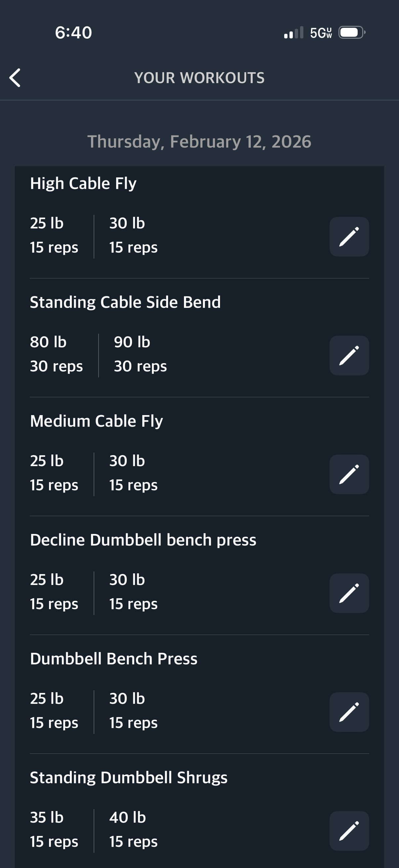Select the 40 lb set of Shrugs

[133, 829]
